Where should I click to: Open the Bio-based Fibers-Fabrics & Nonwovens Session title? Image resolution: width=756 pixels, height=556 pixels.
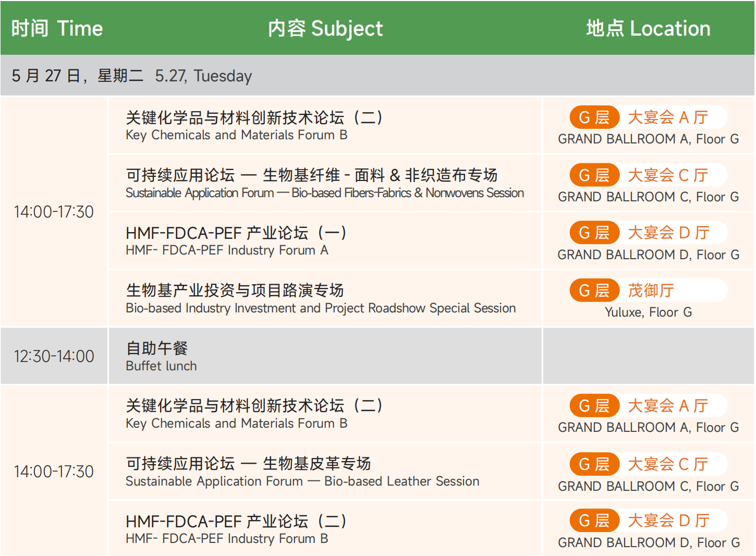coord(324,193)
